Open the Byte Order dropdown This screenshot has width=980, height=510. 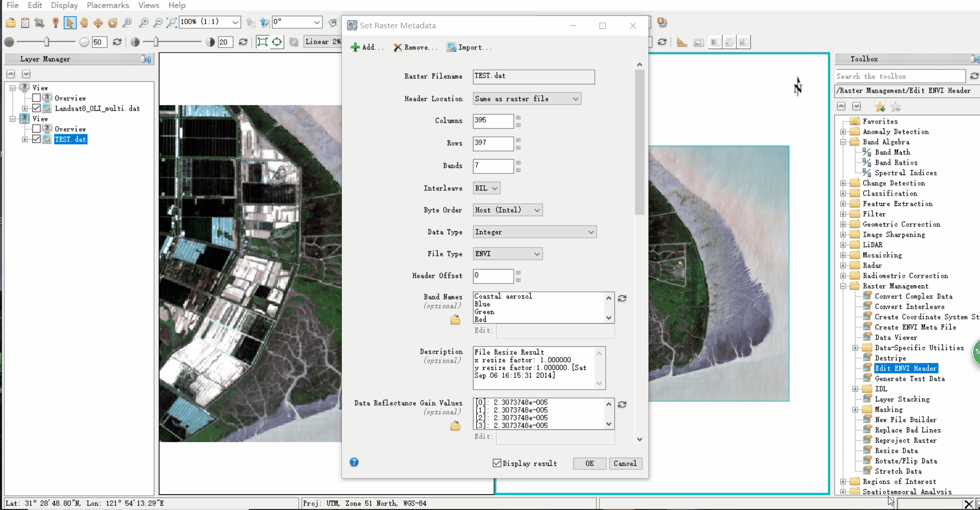point(508,210)
